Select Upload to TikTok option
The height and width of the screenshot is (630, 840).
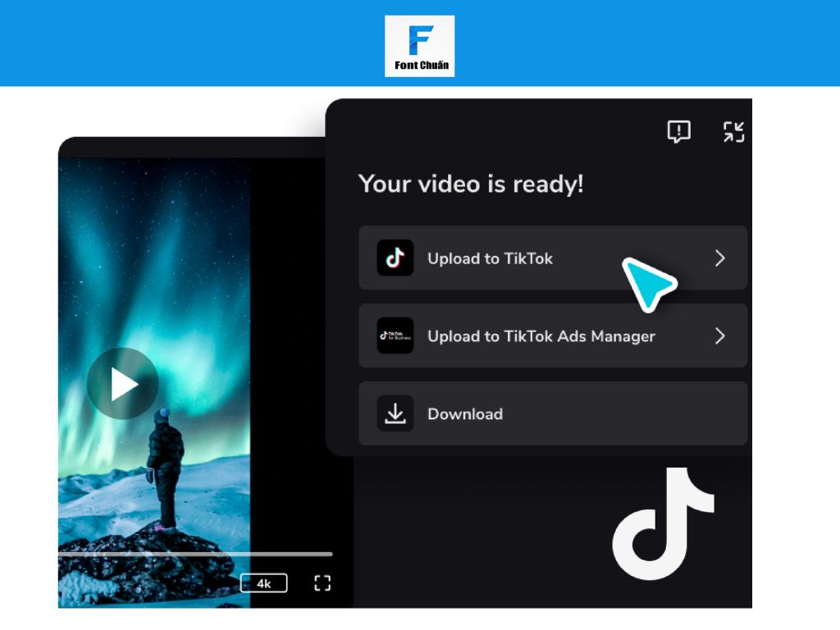[x=553, y=258]
